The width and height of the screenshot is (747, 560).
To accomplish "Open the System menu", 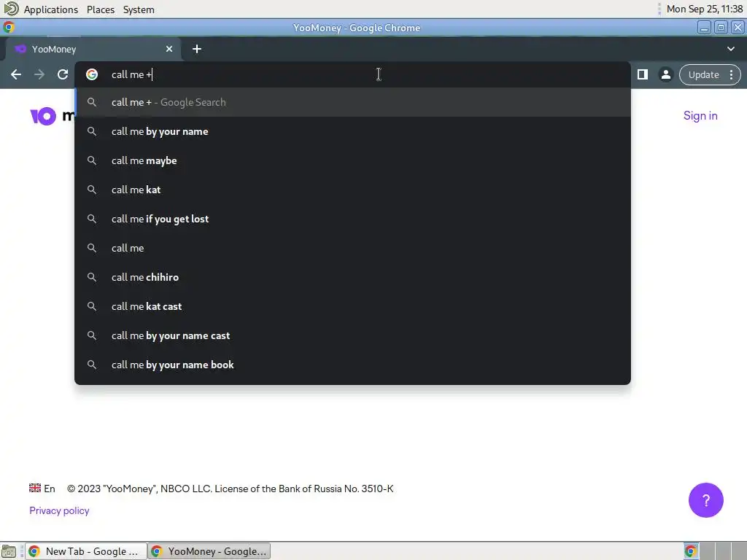I will [139, 9].
